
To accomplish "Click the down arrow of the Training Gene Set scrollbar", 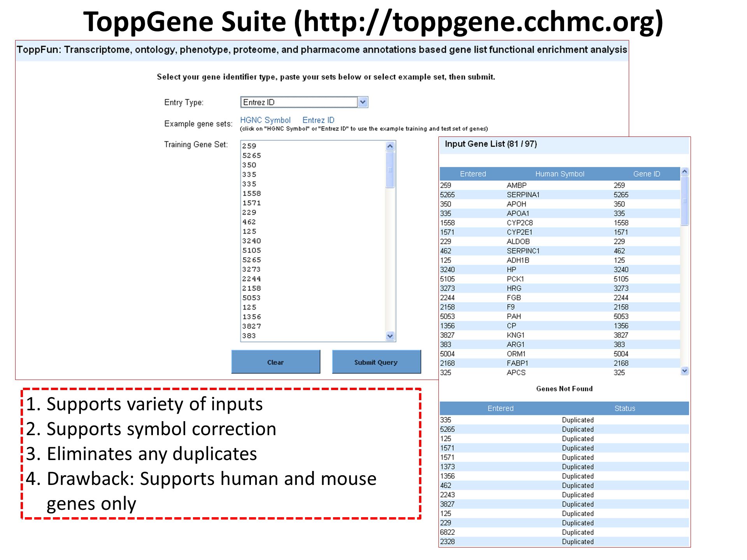I will coord(390,336).
